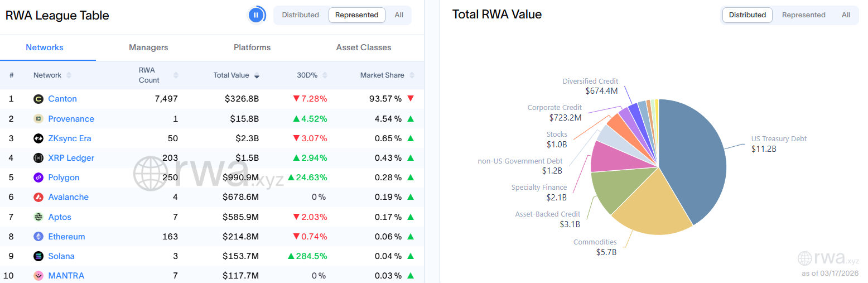Click the Avalanche logo icon

38,197
